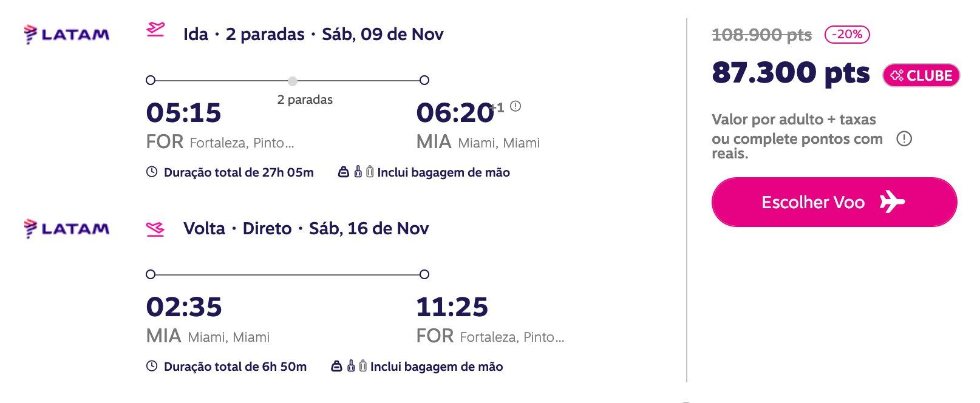Click info icon next to 'complete pontos com reais'

click(x=904, y=139)
